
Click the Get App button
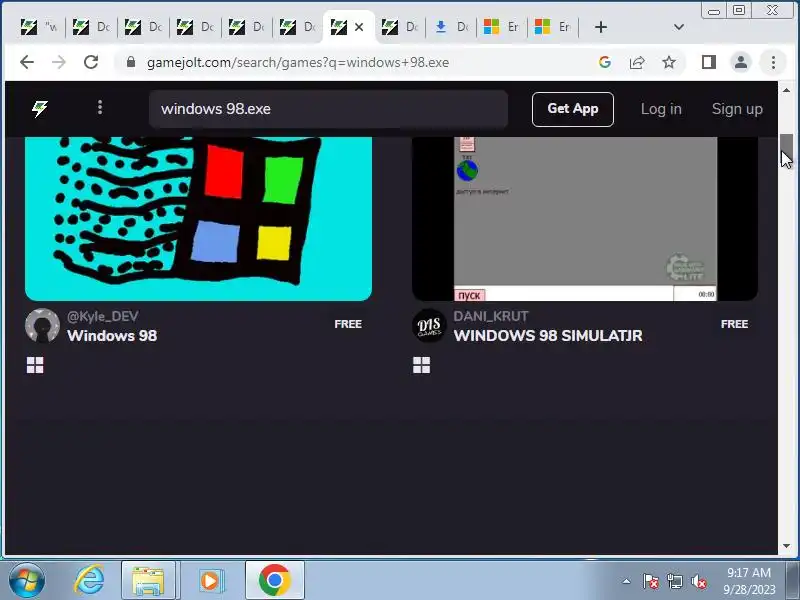(572, 109)
